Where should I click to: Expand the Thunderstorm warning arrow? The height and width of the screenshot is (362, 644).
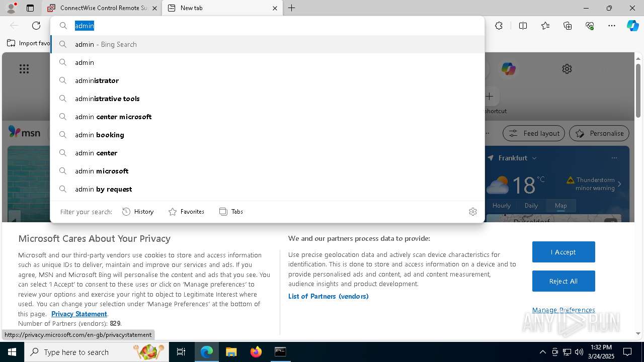[619, 184]
